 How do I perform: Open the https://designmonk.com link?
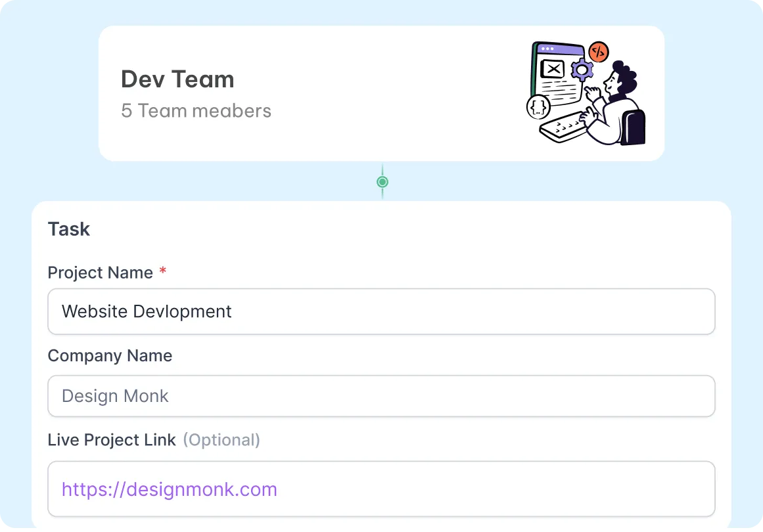click(168, 489)
